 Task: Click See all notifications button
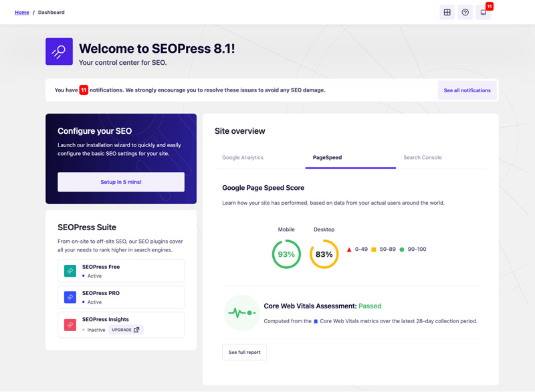(467, 90)
